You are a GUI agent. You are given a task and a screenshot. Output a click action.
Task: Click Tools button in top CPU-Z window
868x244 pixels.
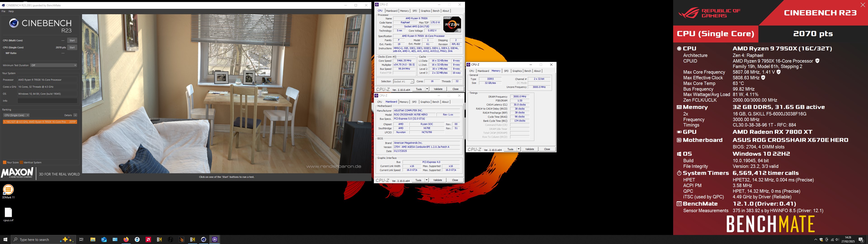[418, 89]
